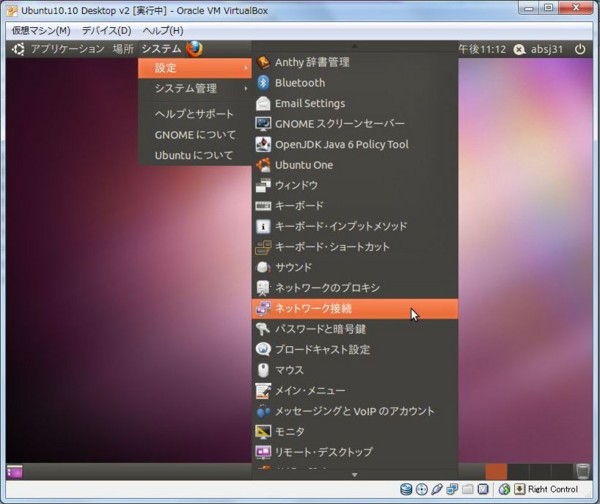
Task: Open the アプリケーション panel menu
Action: point(67,49)
